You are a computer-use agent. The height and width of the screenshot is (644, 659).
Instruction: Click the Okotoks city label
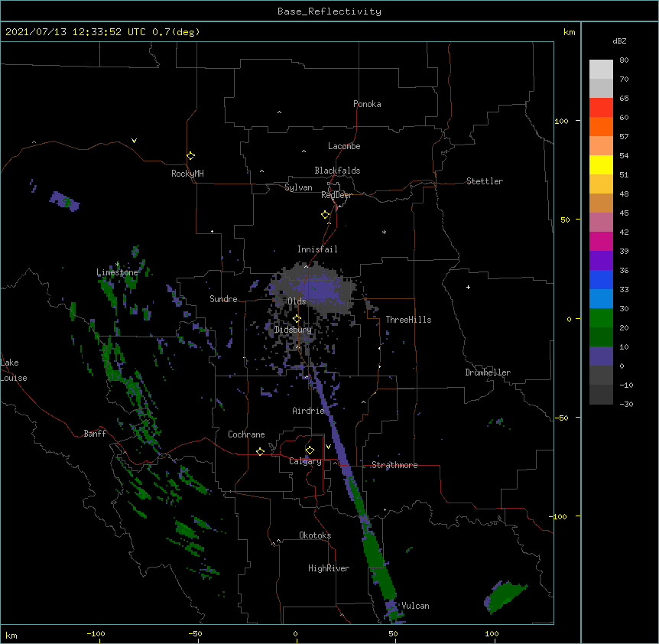(315, 535)
